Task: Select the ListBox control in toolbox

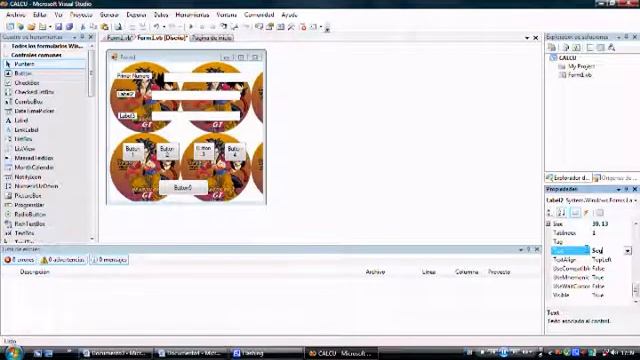Action: tap(44, 139)
